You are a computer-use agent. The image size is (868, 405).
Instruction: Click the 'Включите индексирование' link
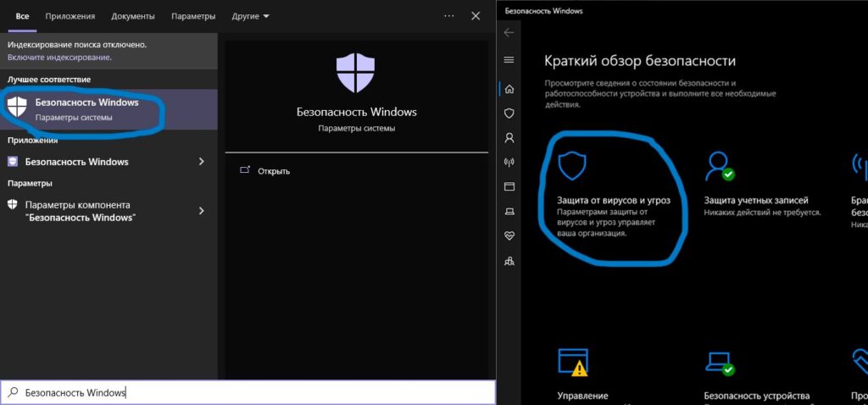pyautogui.click(x=60, y=57)
